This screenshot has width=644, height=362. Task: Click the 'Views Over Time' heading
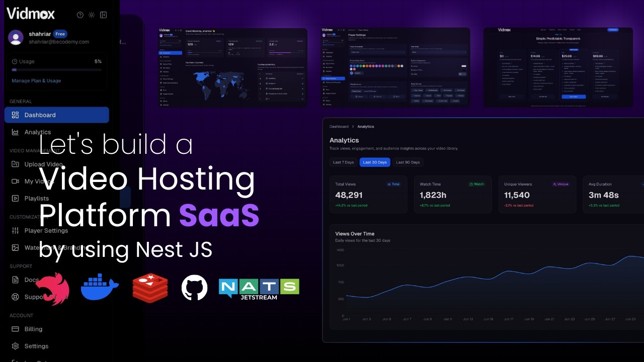click(355, 234)
